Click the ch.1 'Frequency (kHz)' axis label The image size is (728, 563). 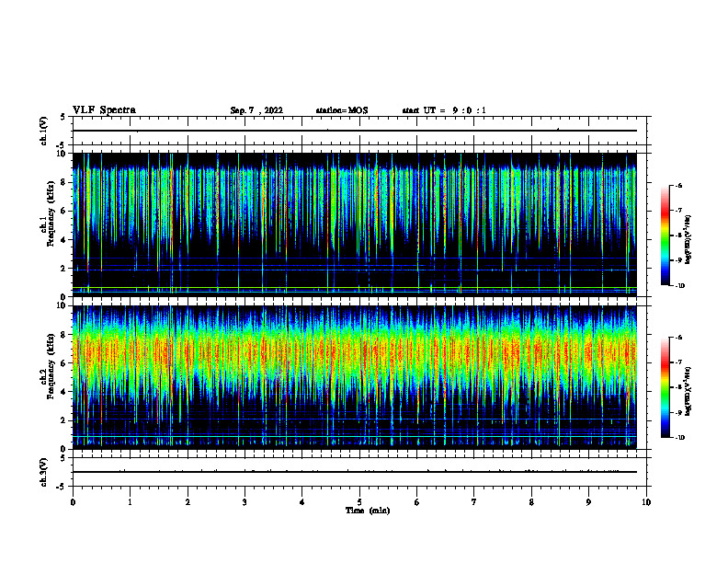pyautogui.click(x=51, y=213)
